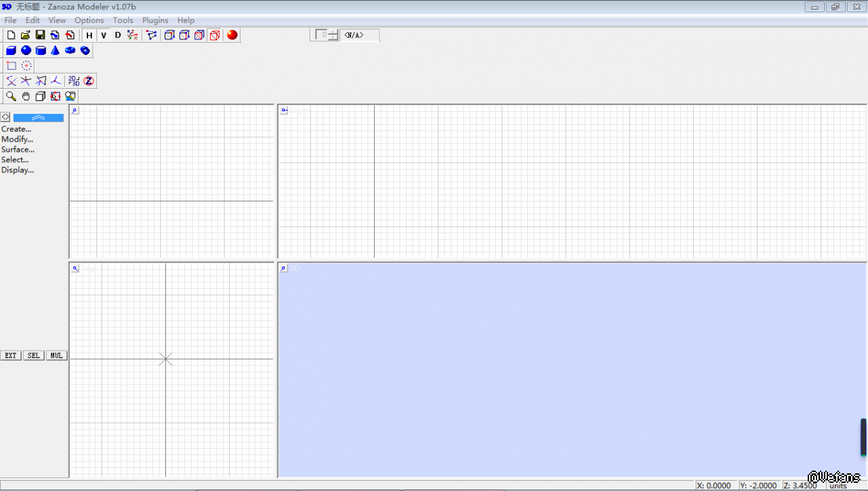The image size is (868, 491).
Task: Click the 3D viewport corner icon
Action: pyautogui.click(x=284, y=269)
